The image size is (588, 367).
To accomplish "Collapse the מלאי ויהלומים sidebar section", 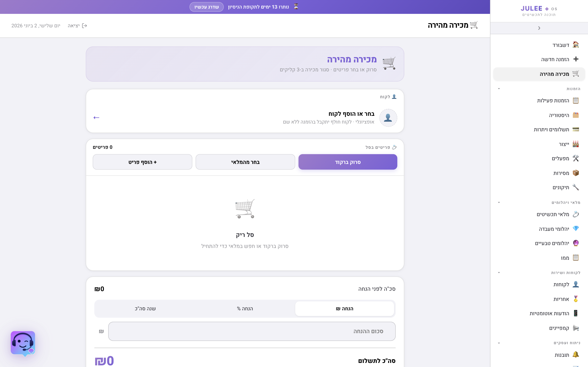I will click(x=499, y=202).
